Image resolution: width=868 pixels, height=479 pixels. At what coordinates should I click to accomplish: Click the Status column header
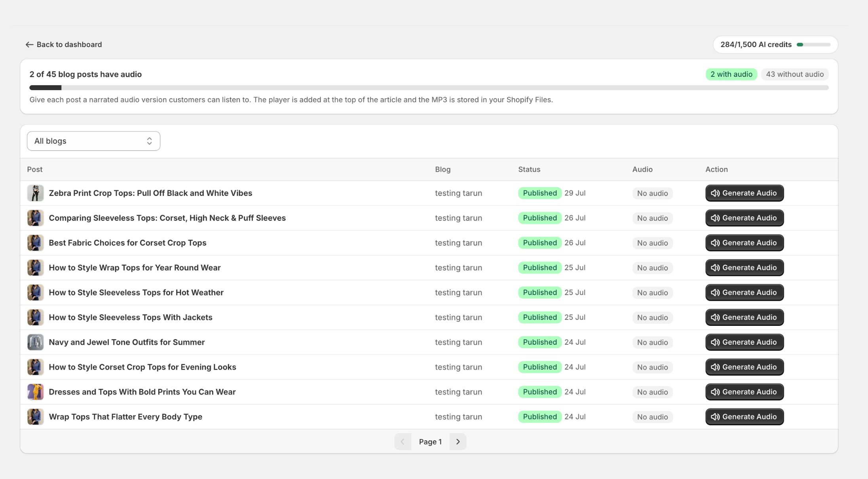point(529,169)
